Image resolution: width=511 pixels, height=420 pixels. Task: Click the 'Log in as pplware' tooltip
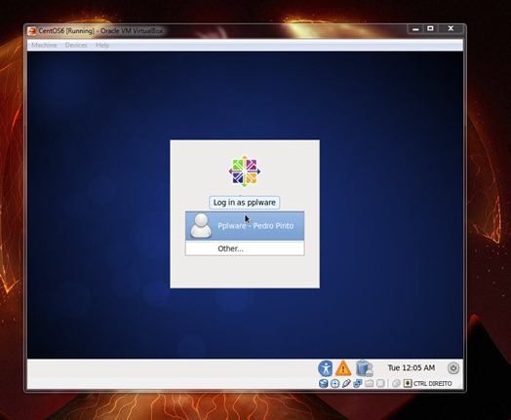click(x=245, y=203)
